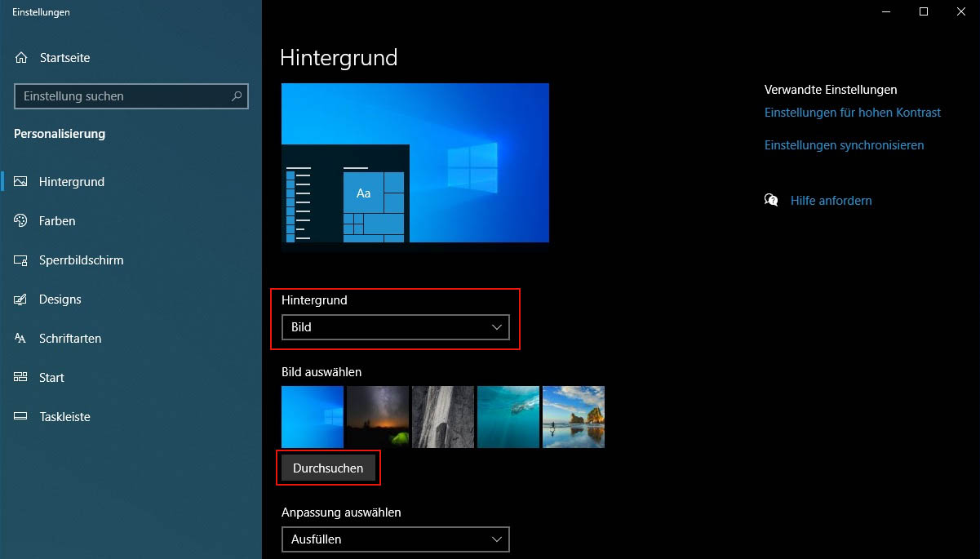This screenshot has width=980, height=559.
Task: Pick the beach rock sunset wallpaper thumbnail
Action: click(574, 417)
